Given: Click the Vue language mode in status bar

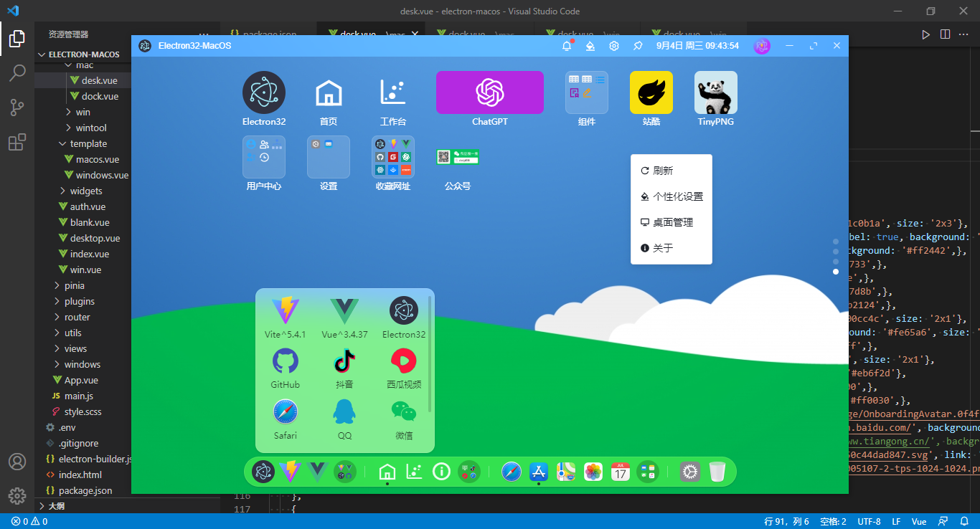Looking at the screenshot, I should (x=919, y=521).
